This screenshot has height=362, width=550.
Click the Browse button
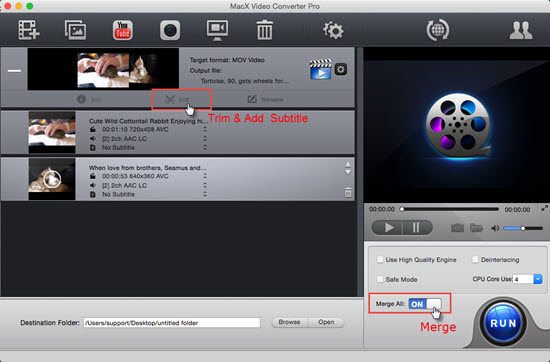[x=289, y=322]
